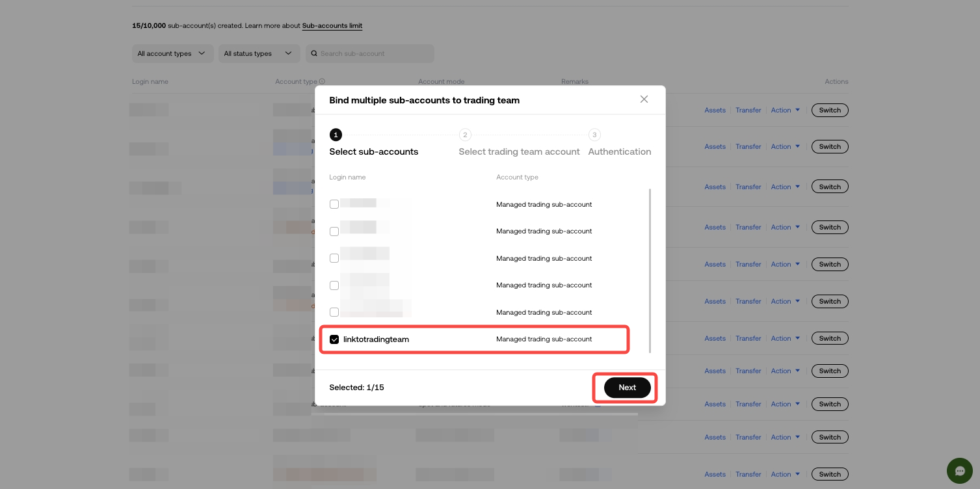Check the first sub-account checkbox
980x489 pixels.
[334, 204]
